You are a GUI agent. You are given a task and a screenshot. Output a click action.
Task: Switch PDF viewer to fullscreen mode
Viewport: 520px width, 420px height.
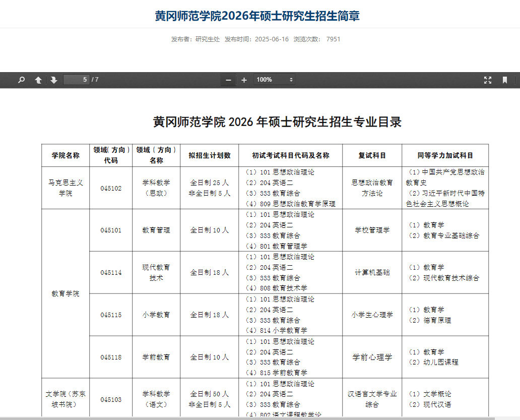pyautogui.click(x=488, y=80)
